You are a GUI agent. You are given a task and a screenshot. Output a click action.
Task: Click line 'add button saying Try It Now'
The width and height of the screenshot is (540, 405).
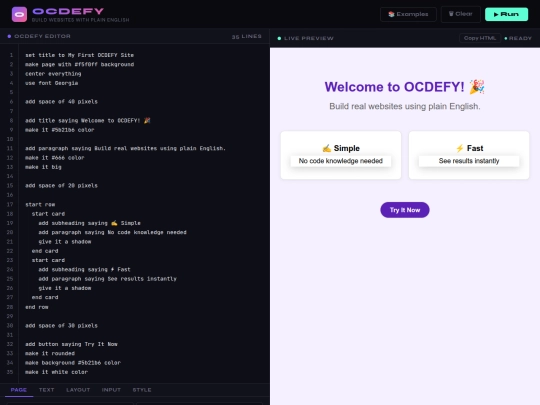[71, 344]
